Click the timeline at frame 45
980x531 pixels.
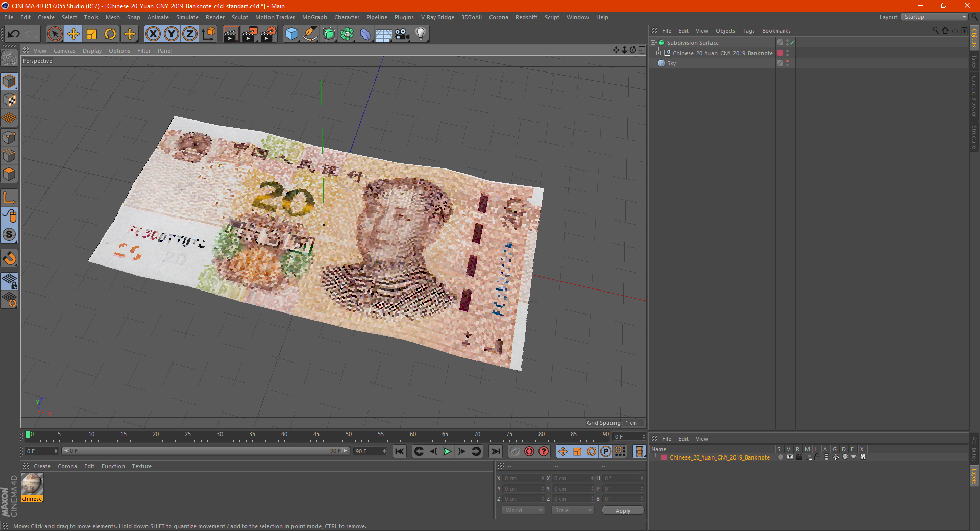316,436
